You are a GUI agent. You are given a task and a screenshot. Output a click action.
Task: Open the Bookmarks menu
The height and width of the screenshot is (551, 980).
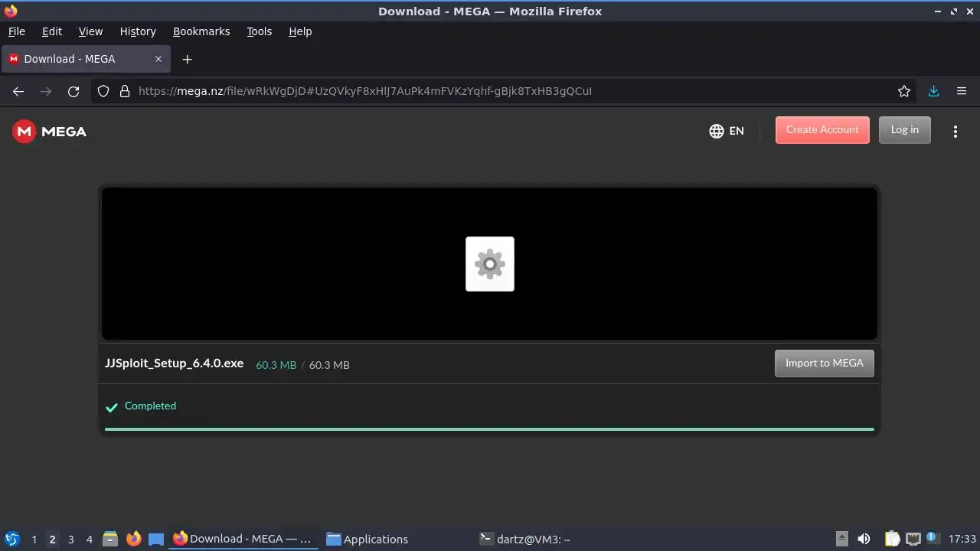tap(201, 31)
